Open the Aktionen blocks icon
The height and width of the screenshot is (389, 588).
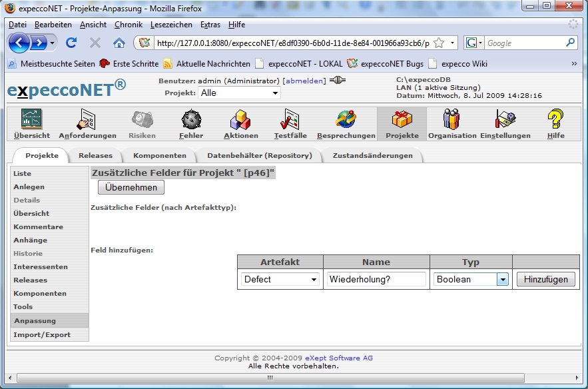click(x=240, y=120)
